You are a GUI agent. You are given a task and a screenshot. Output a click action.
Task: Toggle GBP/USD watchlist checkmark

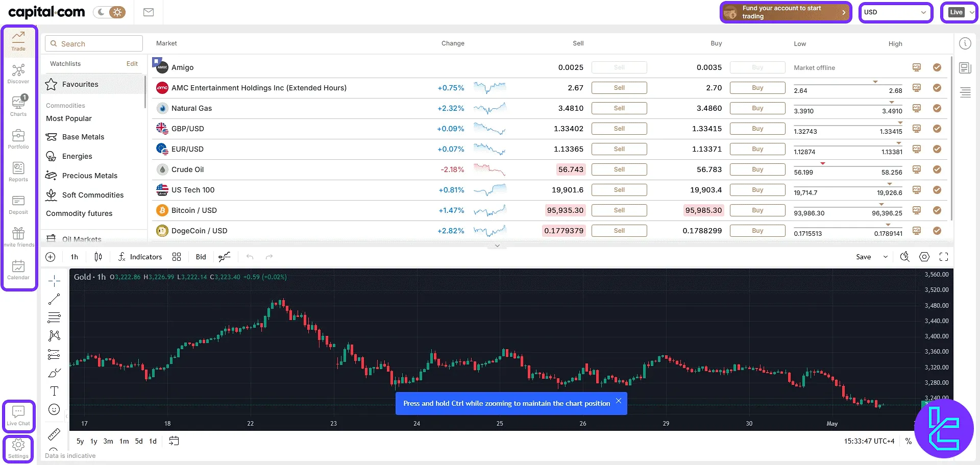click(x=937, y=129)
